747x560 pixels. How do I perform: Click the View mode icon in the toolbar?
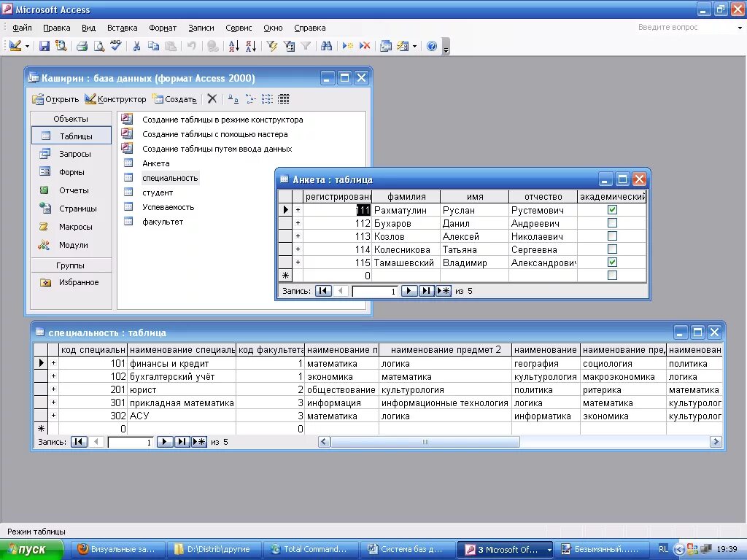point(15,46)
